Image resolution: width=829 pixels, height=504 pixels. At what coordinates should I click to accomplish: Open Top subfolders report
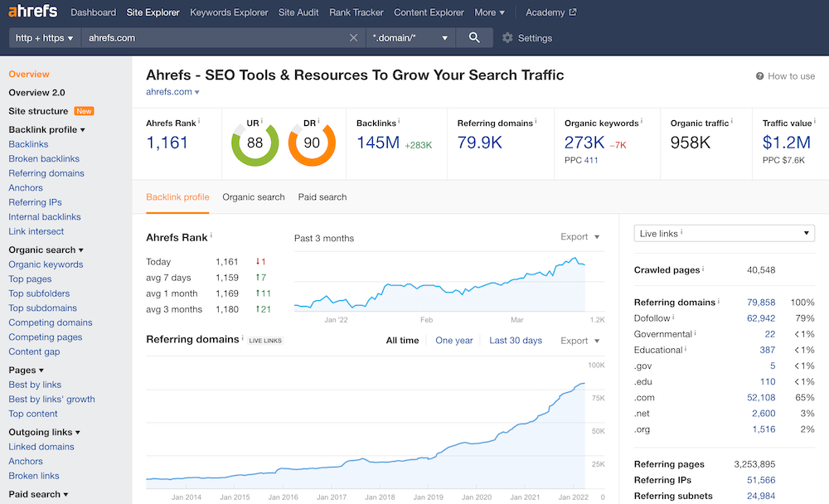pyautogui.click(x=39, y=293)
